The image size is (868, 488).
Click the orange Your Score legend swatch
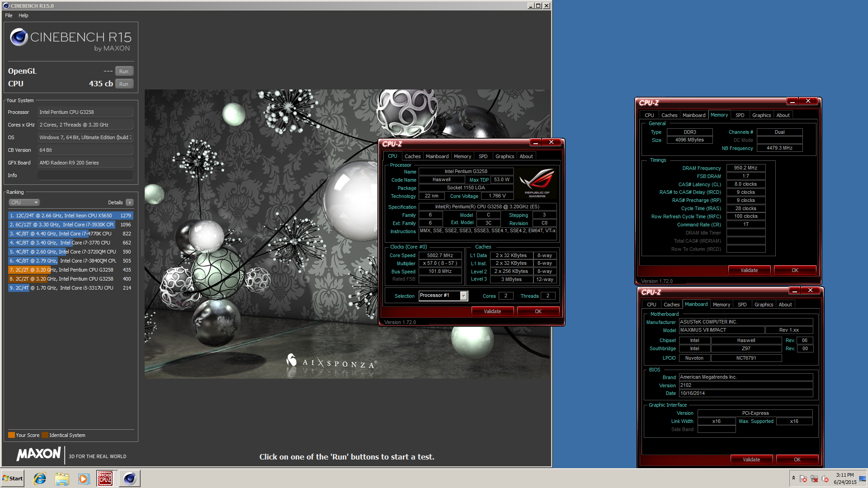(11, 435)
